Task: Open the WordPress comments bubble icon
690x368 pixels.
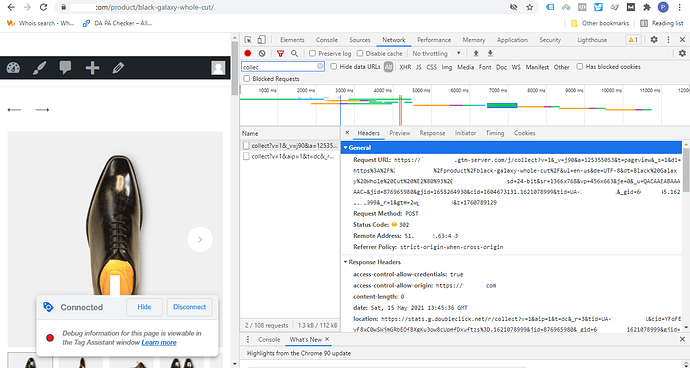Action: 66,68
